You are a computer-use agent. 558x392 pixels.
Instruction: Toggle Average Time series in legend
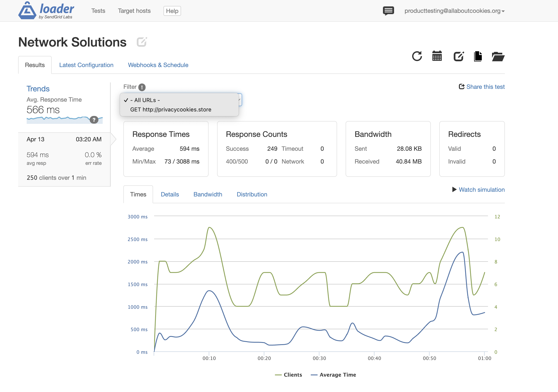point(333,375)
